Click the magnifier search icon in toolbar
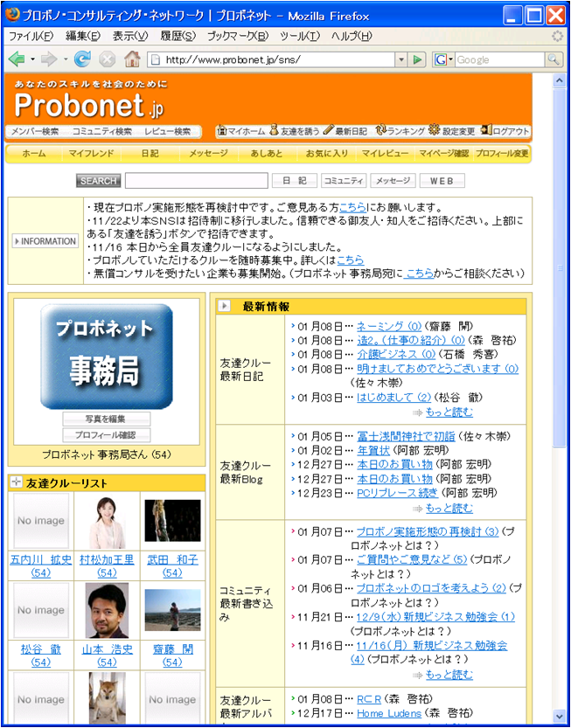 pyautogui.click(x=553, y=59)
